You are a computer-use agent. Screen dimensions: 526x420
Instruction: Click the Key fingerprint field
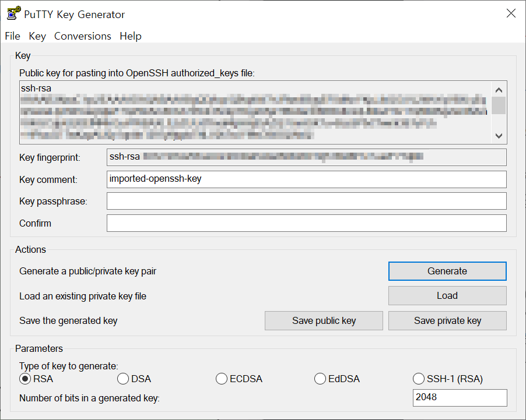click(307, 157)
